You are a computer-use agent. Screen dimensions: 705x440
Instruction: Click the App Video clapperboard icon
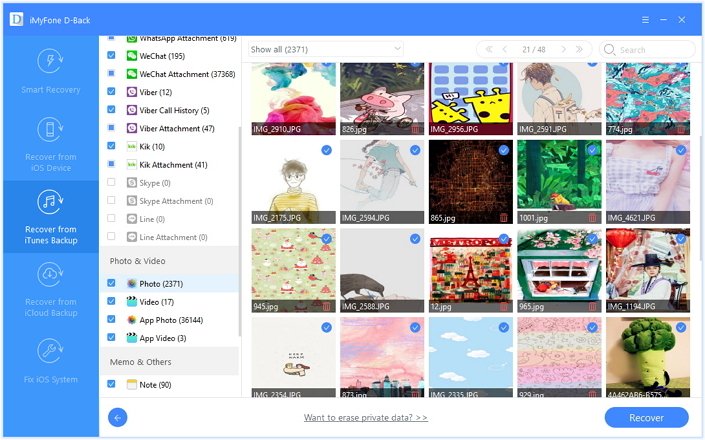(x=131, y=338)
